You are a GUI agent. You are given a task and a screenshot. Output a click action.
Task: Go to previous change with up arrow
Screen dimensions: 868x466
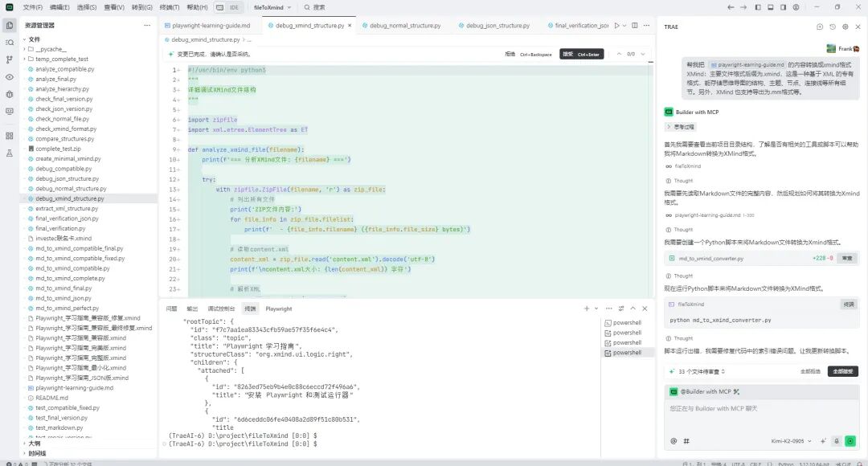pos(619,55)
